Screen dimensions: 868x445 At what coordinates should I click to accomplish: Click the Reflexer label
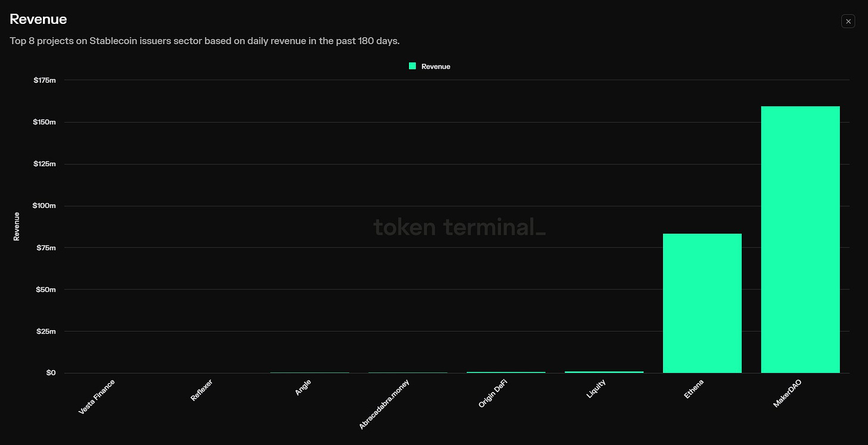click(201, 390)
